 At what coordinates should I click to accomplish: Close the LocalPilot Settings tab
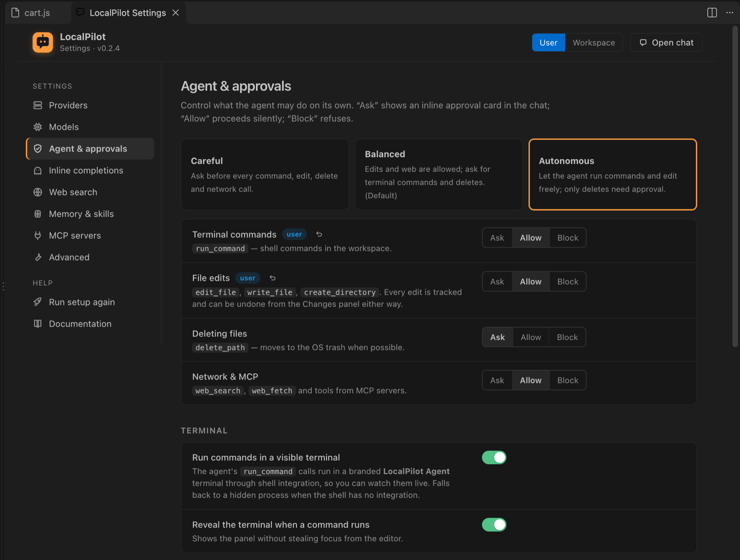[x=176, y=13]
